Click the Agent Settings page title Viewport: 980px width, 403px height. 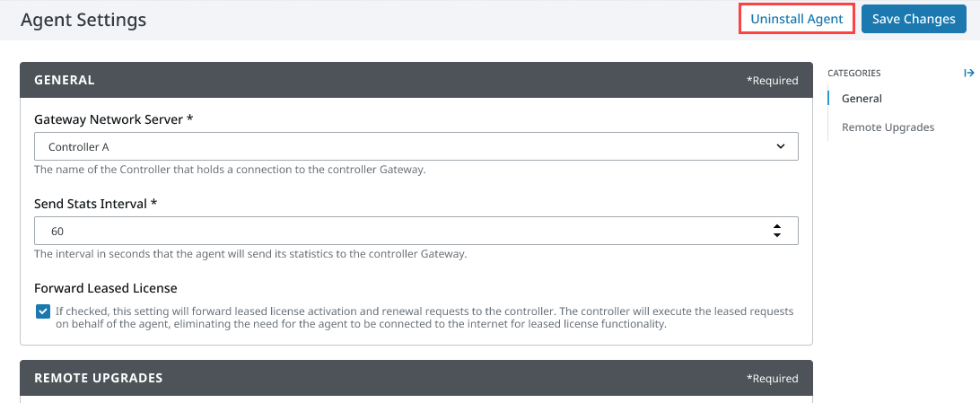point(83,19)
